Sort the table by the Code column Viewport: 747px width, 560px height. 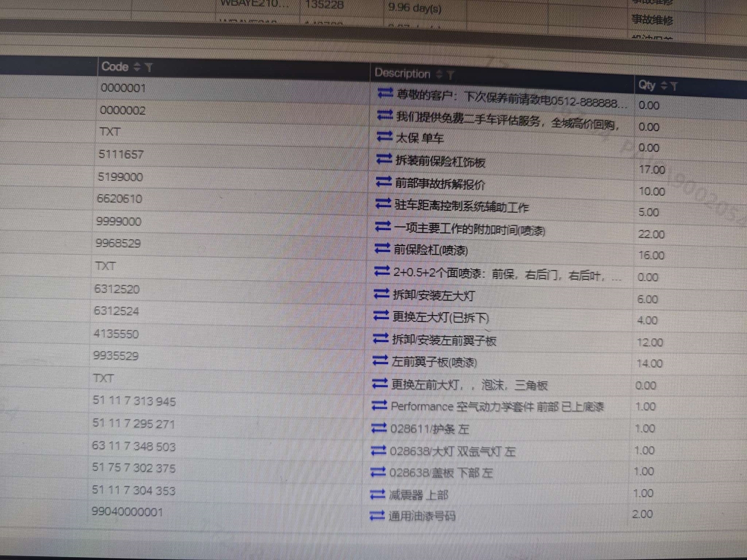pyautogui.click(x=137, y=67)
